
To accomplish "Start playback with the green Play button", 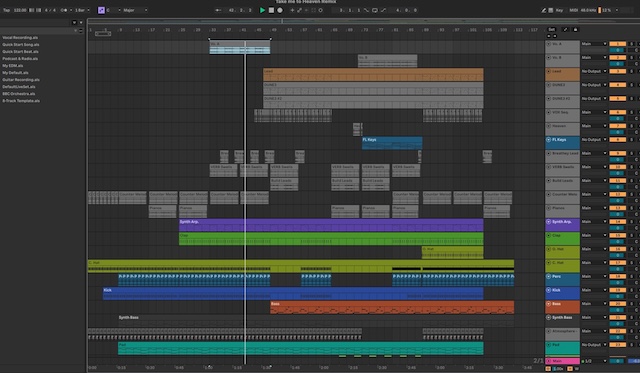I will tap(262, 10).
